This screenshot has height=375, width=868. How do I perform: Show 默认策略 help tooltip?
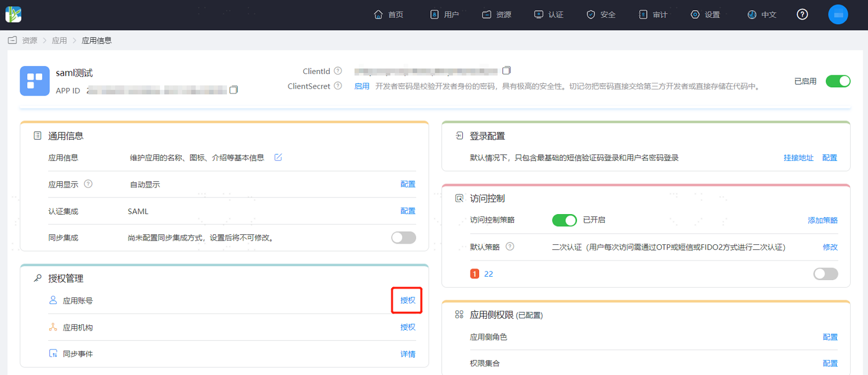point(510,247)
